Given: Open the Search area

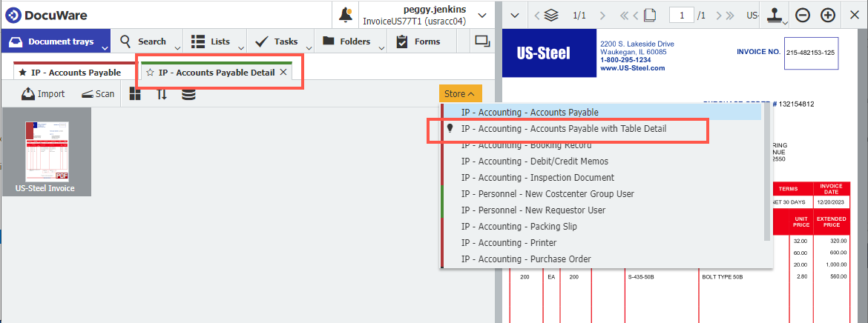Looking at the screenshot, I should click(x=143, y=41).
